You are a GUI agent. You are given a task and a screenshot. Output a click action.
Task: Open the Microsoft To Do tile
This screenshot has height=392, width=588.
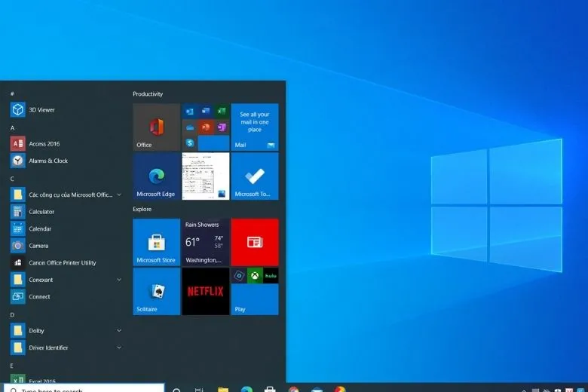[x=254, y=176]
